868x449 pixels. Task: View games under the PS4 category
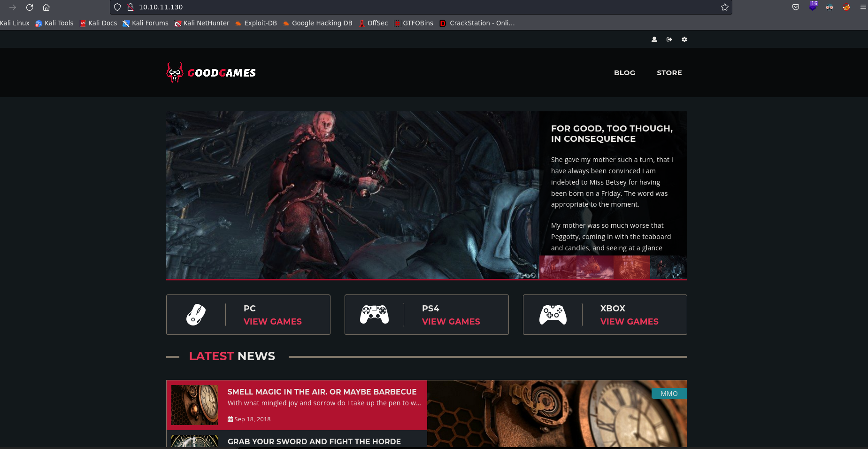point(451,322)
